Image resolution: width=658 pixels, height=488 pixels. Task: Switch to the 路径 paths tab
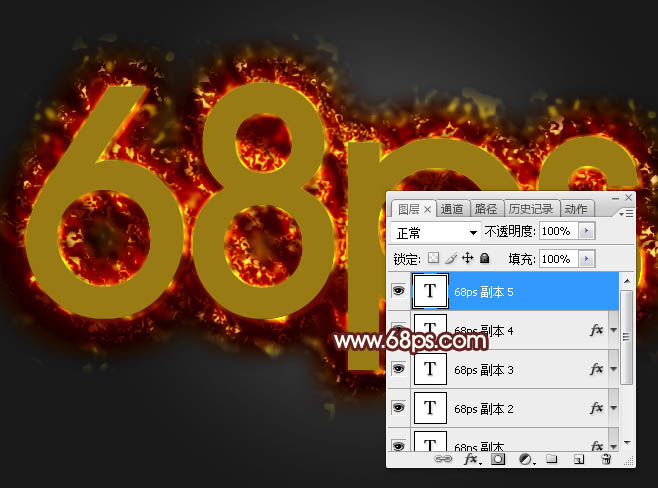(486, 209)
